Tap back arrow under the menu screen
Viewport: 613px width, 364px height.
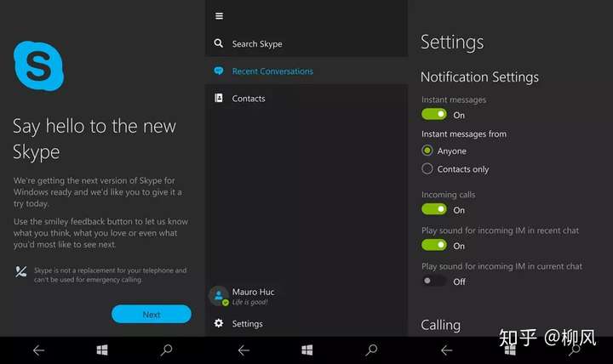point(243,350)
